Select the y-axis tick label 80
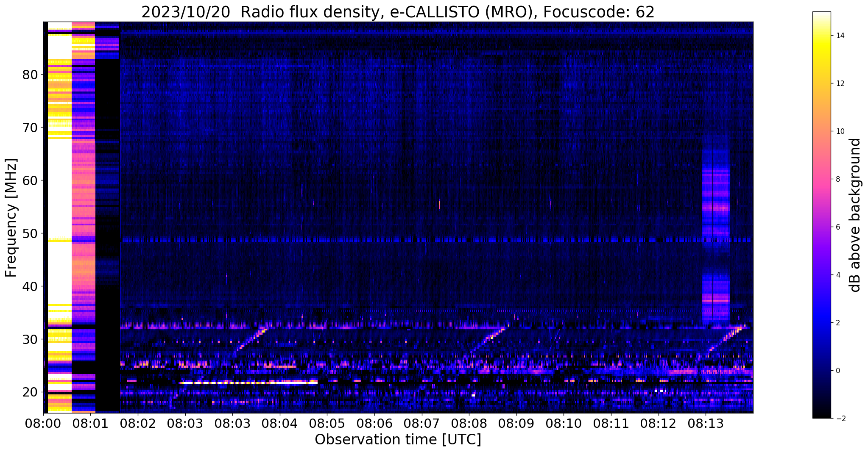This screenshot has height=452, width=868. coord(30,75)
